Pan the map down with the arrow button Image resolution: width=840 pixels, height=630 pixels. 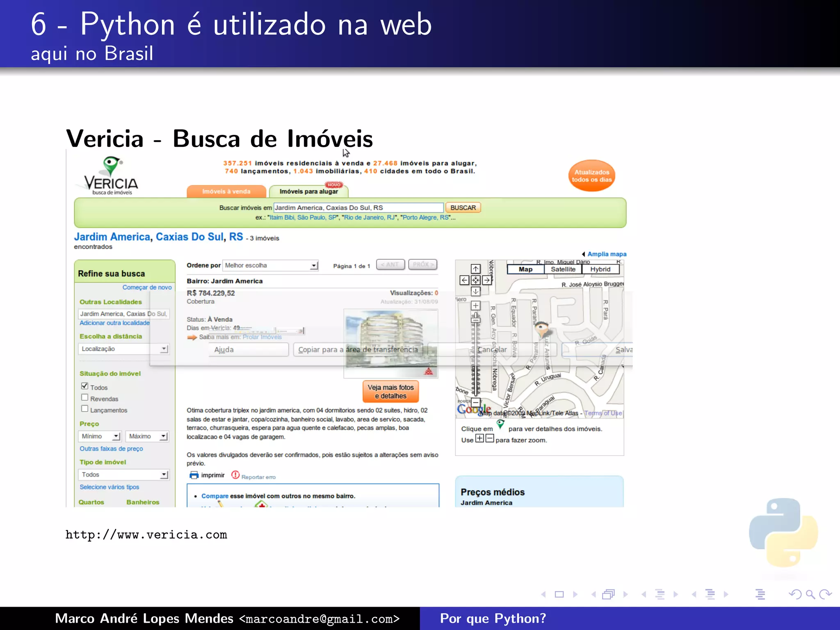(x=475, y=291)
